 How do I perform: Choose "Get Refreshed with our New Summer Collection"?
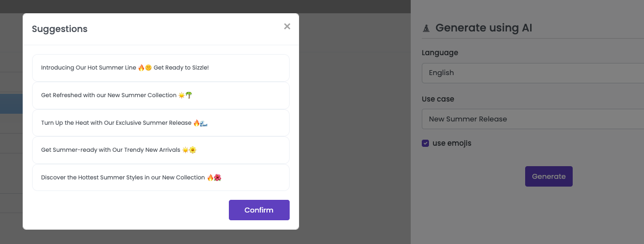(x=108, y=96)
